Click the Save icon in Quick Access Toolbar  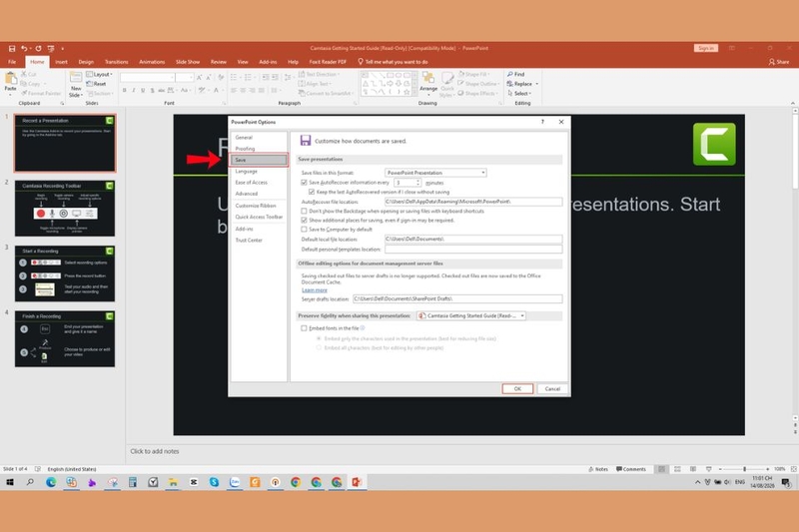click(12, 48)
